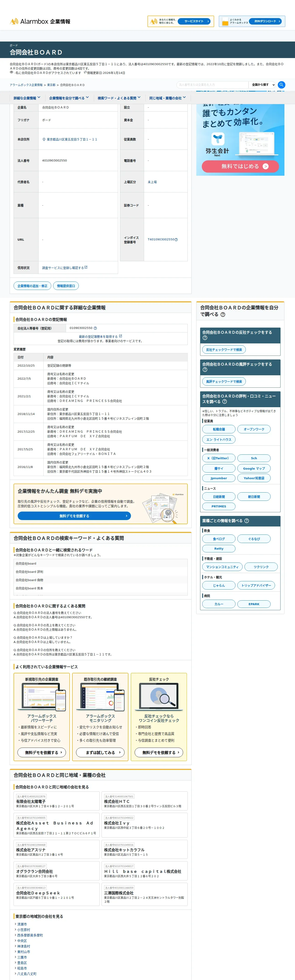Click the 食べログ button

(219, 539)
